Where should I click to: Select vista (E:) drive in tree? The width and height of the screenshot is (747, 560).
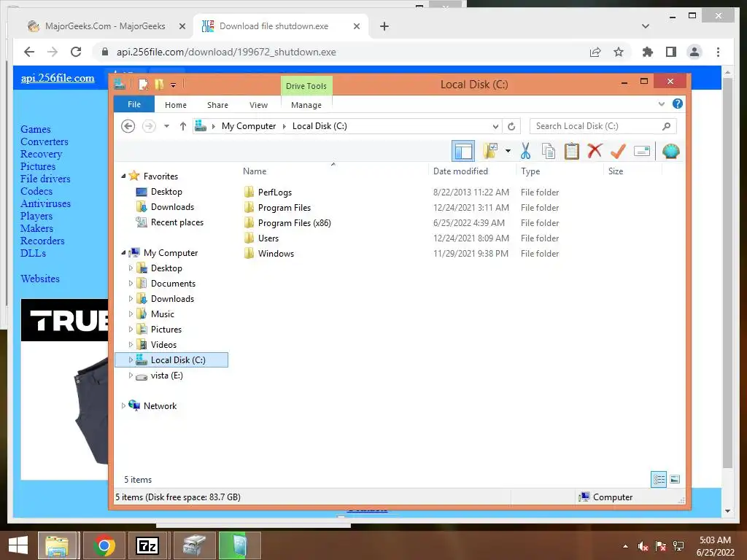(166, 376)
